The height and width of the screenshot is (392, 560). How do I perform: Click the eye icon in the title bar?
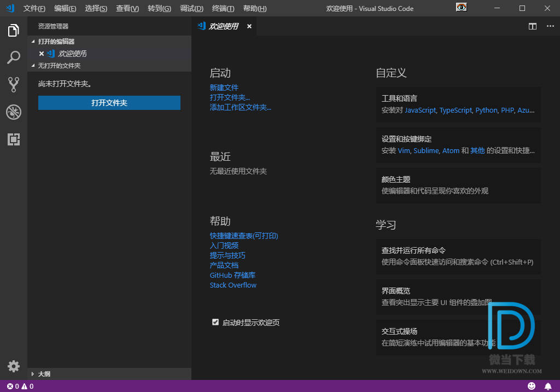coord(462,7)
